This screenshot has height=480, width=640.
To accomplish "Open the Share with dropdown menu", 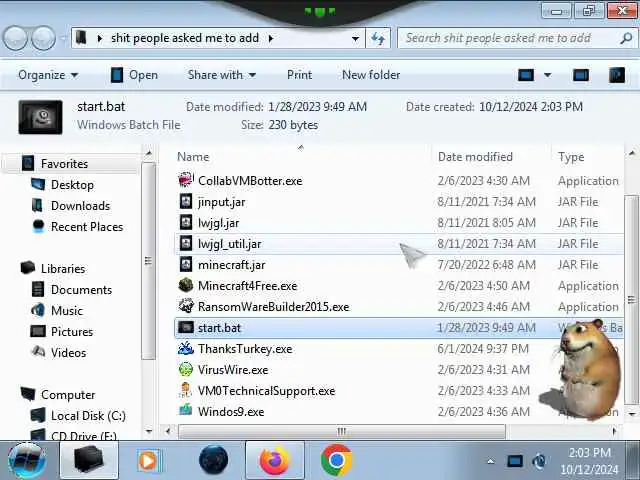I will [222, 75].
